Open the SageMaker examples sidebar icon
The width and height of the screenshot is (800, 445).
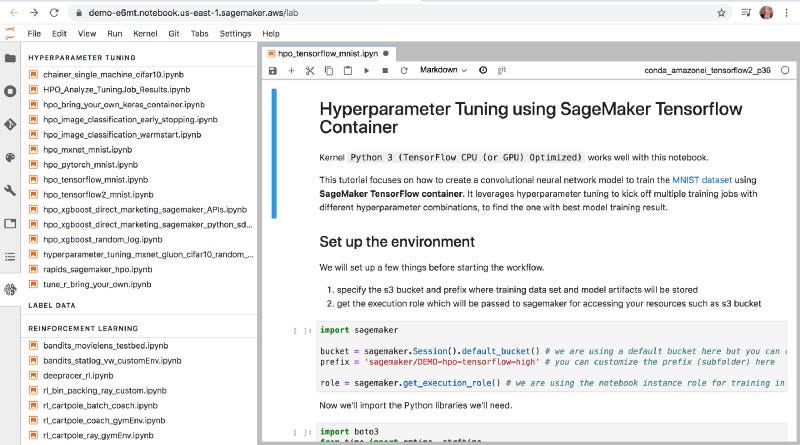[x=10, y=290]
